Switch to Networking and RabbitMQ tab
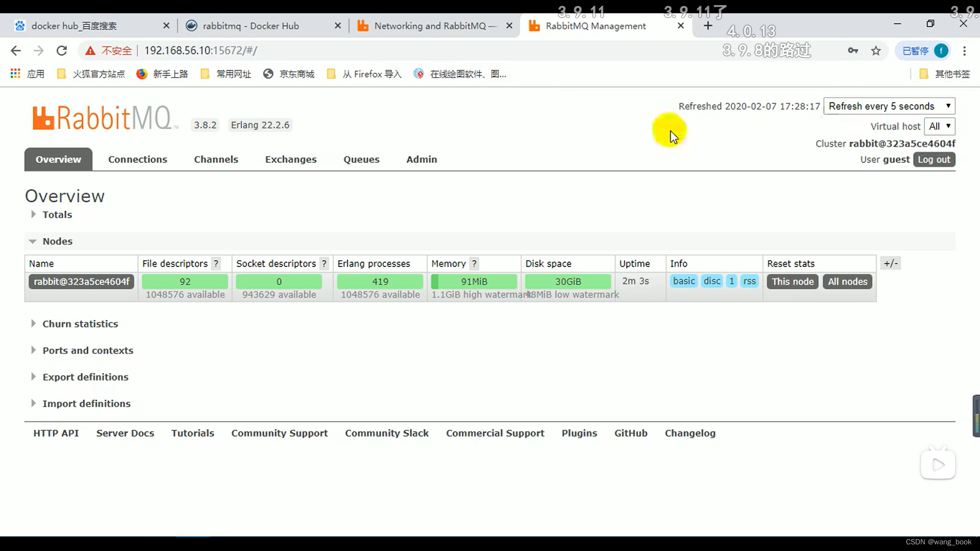980x551 pixels. (x=435, y=26)
